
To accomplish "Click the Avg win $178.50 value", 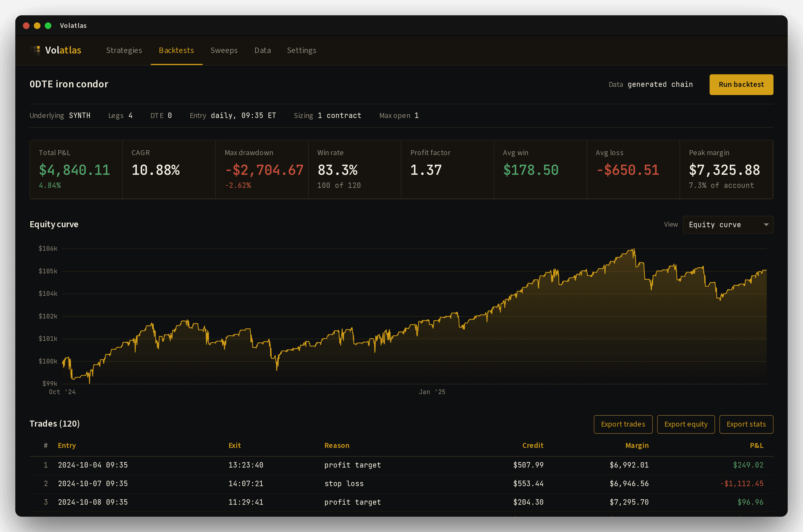I will coord(531,170).
